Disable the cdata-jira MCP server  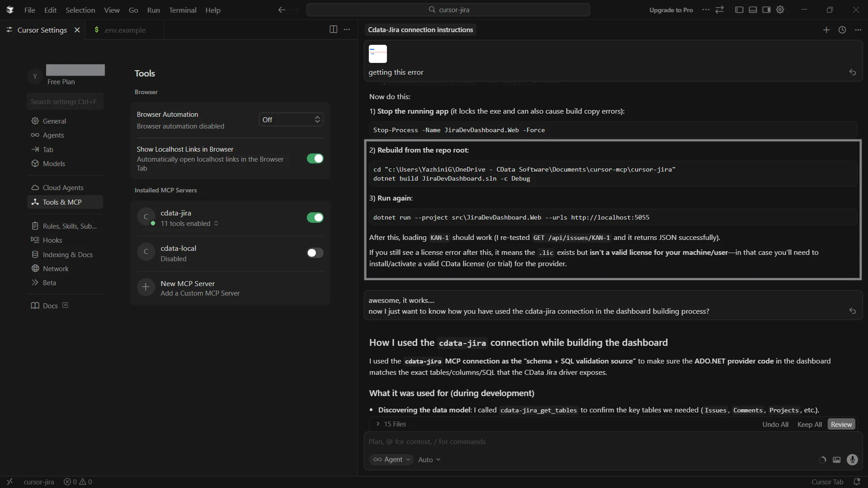315,218
